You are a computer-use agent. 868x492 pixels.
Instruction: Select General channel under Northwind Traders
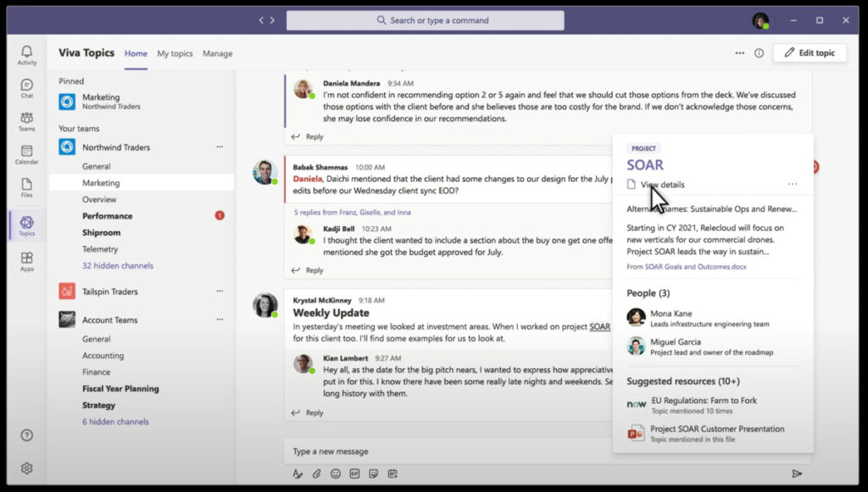point(97,166)
